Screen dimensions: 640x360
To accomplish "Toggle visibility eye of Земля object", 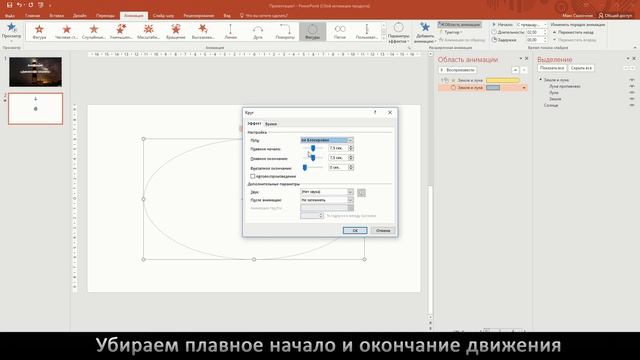I will point(632,99).
